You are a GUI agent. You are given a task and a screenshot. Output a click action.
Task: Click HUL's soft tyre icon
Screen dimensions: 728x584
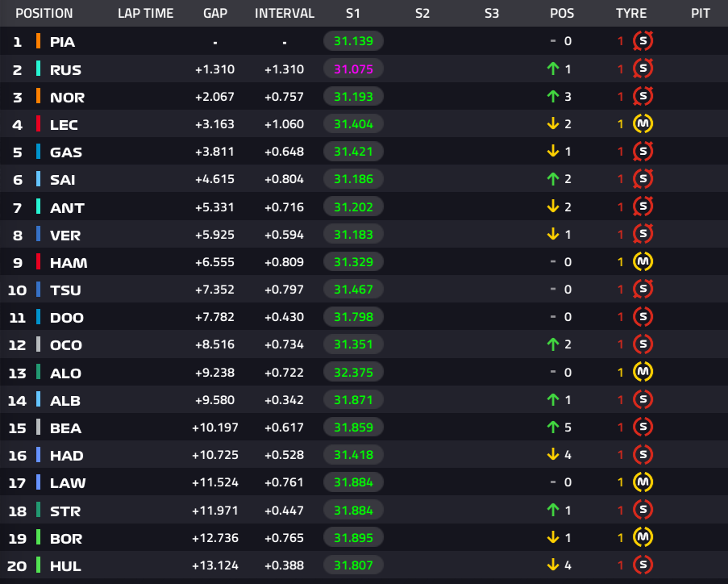tap(643, 565)
